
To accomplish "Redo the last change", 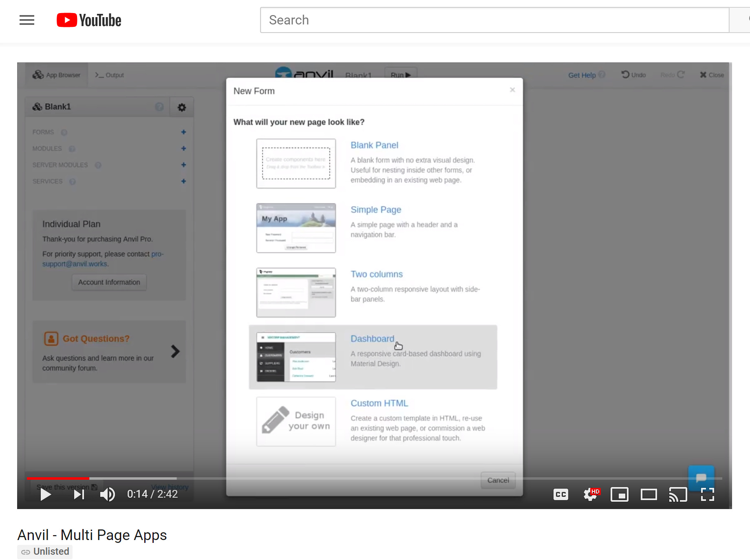I will 672,75.
